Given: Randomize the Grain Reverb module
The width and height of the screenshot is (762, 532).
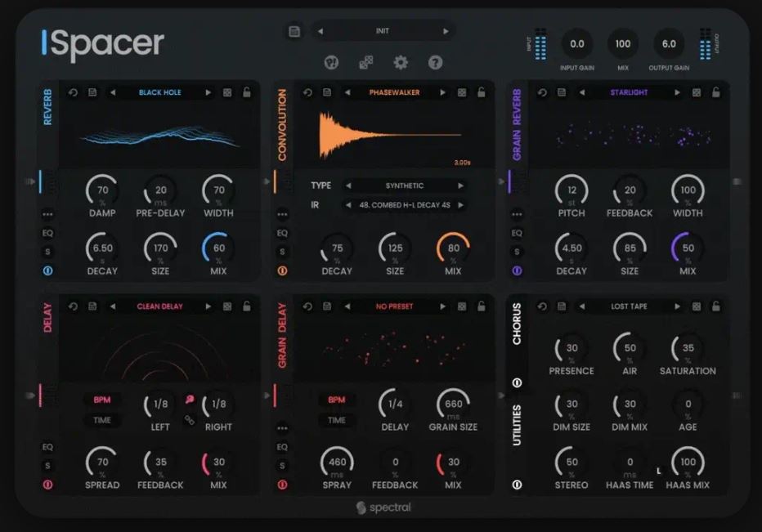Looking at the screenshot, I should click(x=697, y=92).
